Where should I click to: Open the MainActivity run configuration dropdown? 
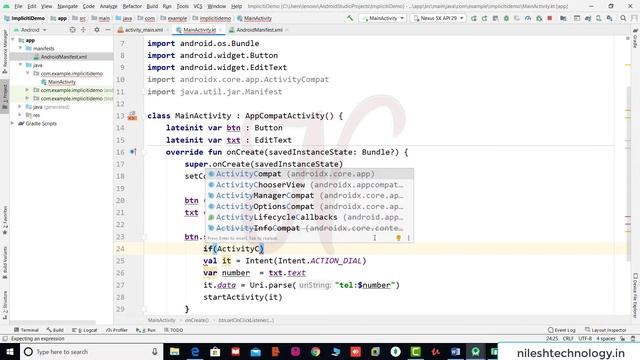(382, 18)
